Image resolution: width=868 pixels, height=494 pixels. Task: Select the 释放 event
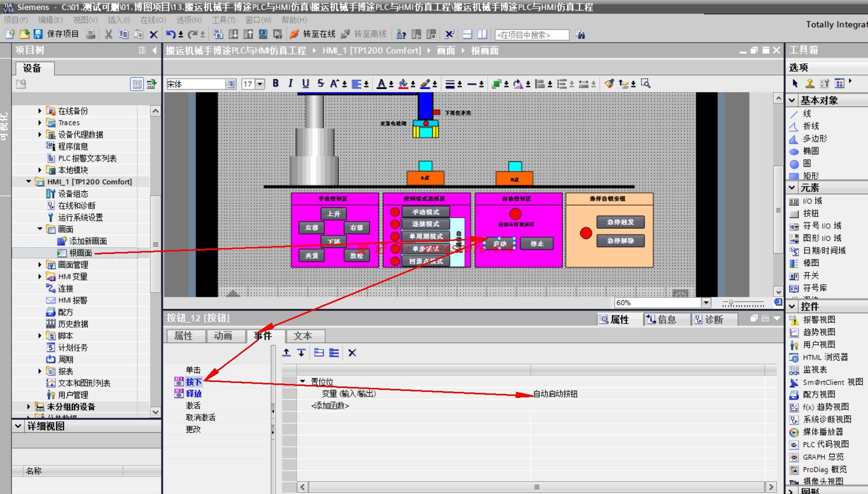pyautogui.click(x=193, y=393)
